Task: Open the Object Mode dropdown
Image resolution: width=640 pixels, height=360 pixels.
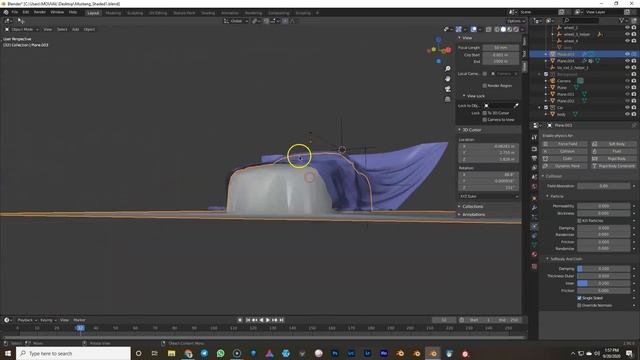Action: (22, 29)
